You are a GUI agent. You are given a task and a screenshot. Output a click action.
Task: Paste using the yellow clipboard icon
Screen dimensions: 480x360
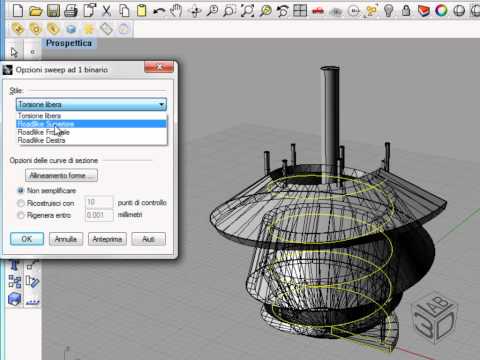click(x=142, y=10)
